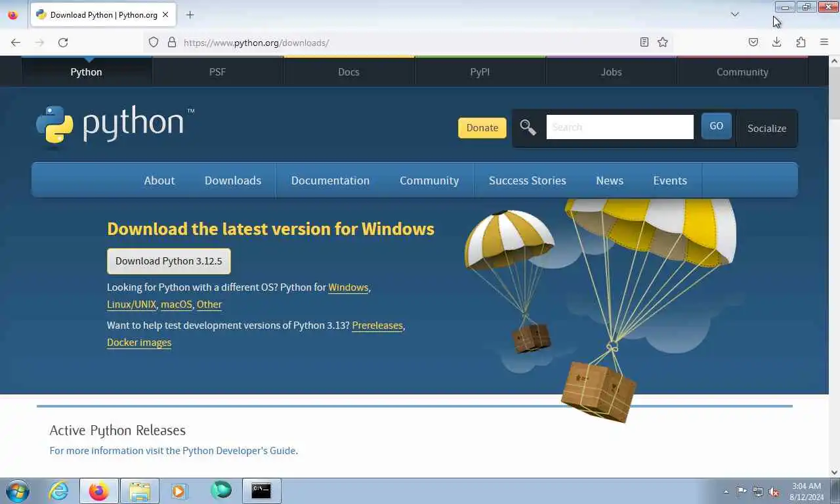Switch to the PSF top-bar tab
Screen dimensions: 840x504
217,72
